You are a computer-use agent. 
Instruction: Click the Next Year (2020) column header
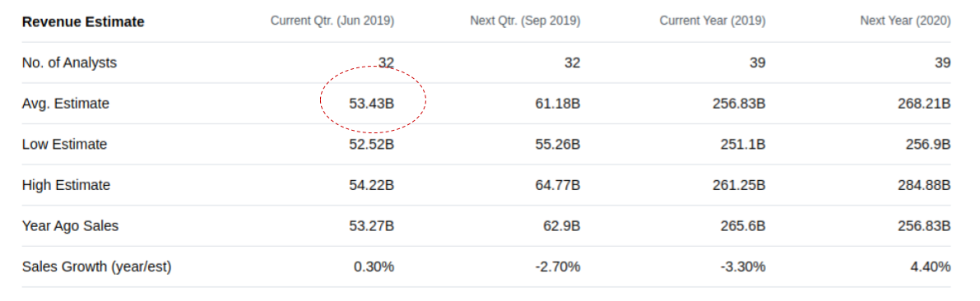(x=906, y=21)
